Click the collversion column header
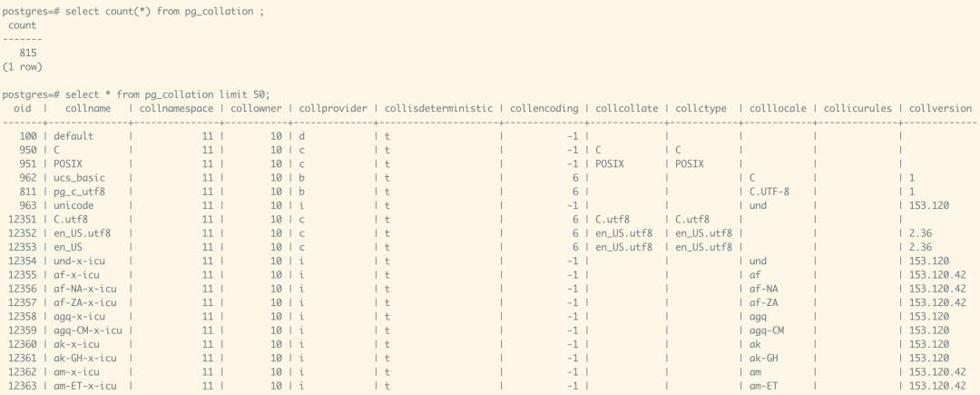Viewport: 980px width, 395px height. click(x=939, y=109)
